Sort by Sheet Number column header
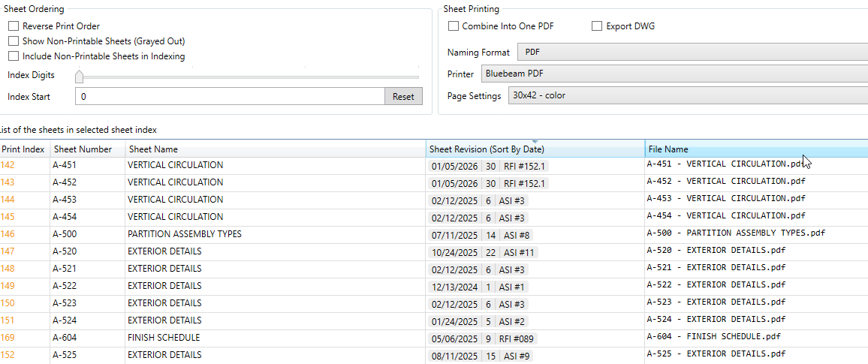The image size is (868, 364). [83, 149]
